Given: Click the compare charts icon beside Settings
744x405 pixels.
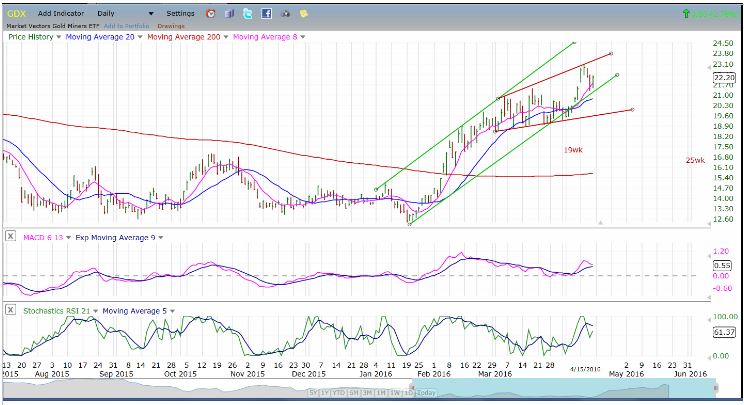Looking at the screenshot, I should [x=230, y=14].
